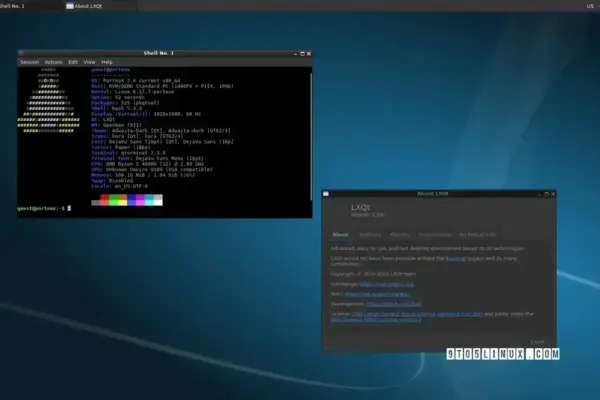
Task: Click the 'DE: LXQt' terminal line
Action: (x=103, y=119)
